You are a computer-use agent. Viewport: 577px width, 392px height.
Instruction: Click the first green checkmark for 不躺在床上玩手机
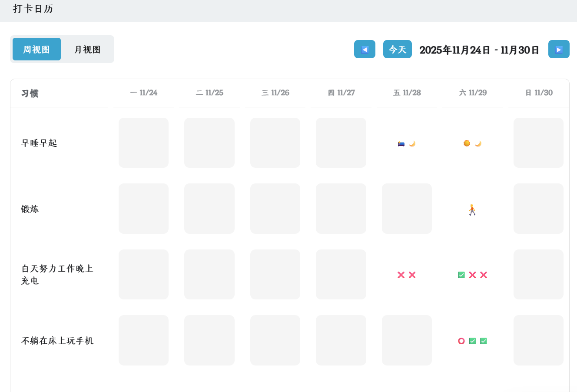point(472,341)
